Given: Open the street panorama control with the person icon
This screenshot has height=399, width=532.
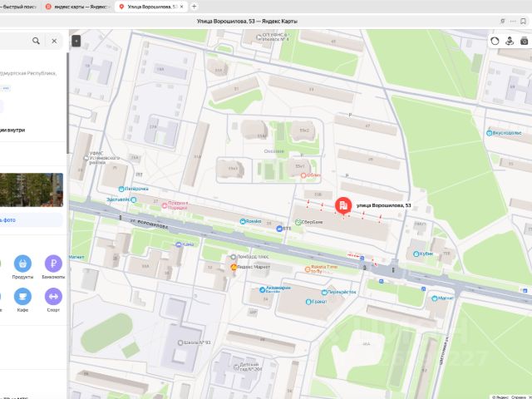Looking at the screenshot, I should pos(510,41).
